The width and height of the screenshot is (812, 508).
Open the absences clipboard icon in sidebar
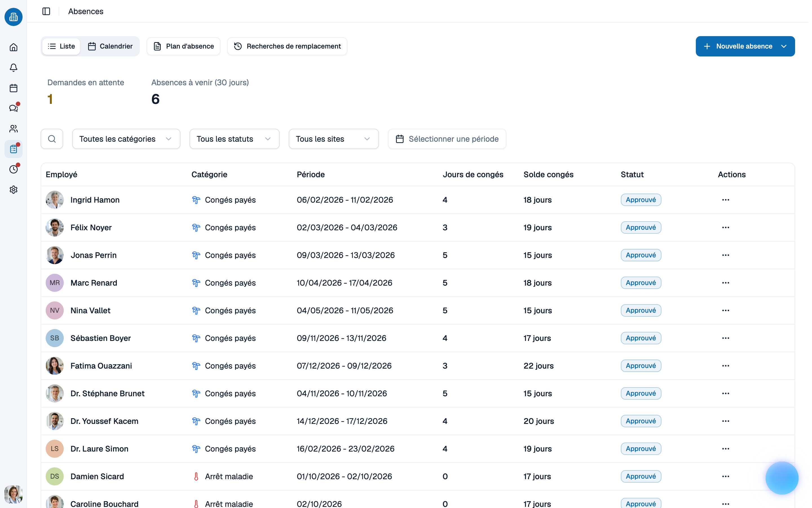click(x=14, y=149)
